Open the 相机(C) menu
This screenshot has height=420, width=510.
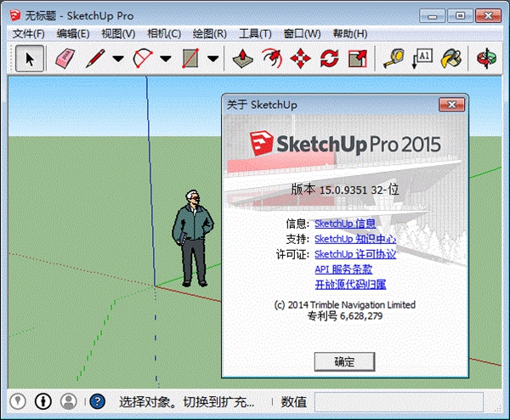click(x=163, y=33)
